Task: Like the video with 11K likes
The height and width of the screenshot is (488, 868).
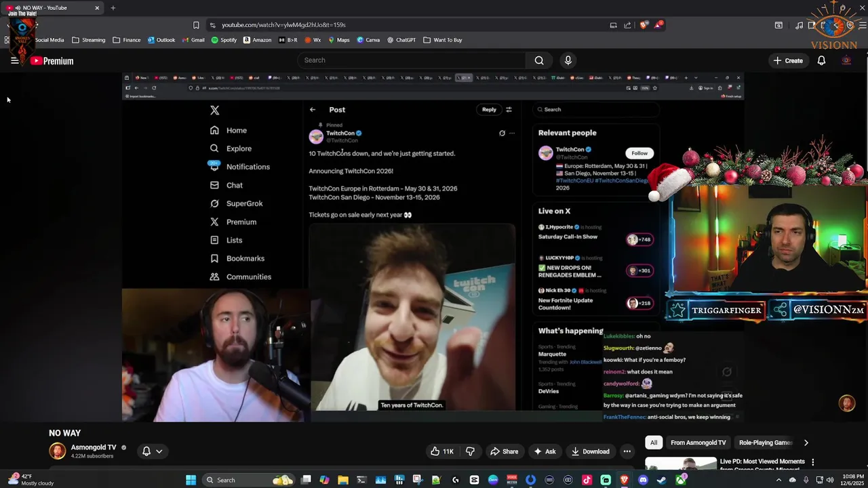Action: (x=442, y=451)
